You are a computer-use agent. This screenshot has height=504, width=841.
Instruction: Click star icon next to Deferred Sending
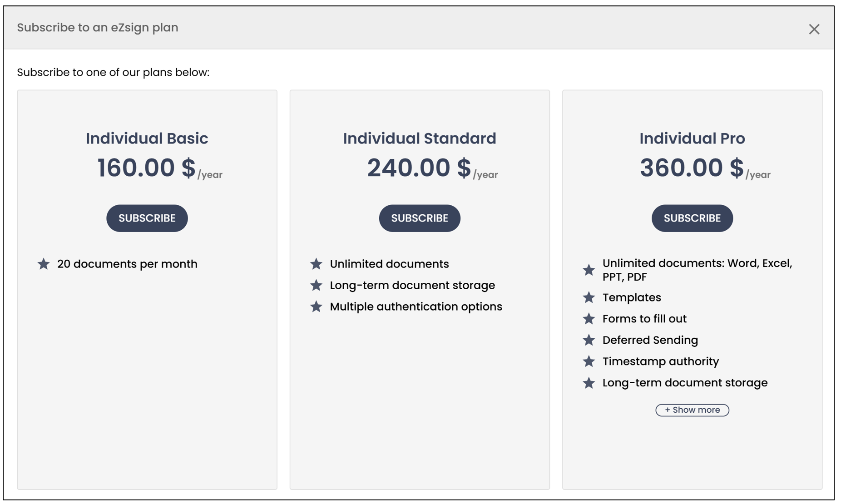(589, 340)
